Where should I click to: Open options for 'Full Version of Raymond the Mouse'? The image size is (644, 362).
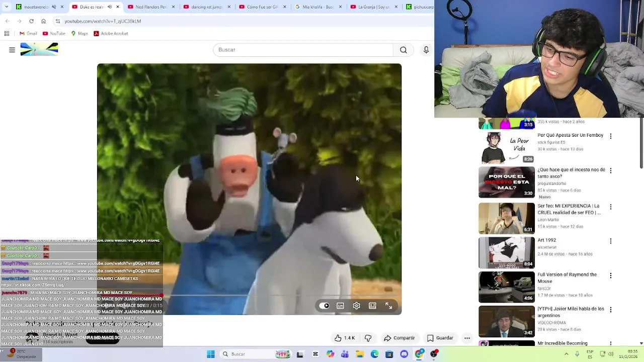coord(611,276)
